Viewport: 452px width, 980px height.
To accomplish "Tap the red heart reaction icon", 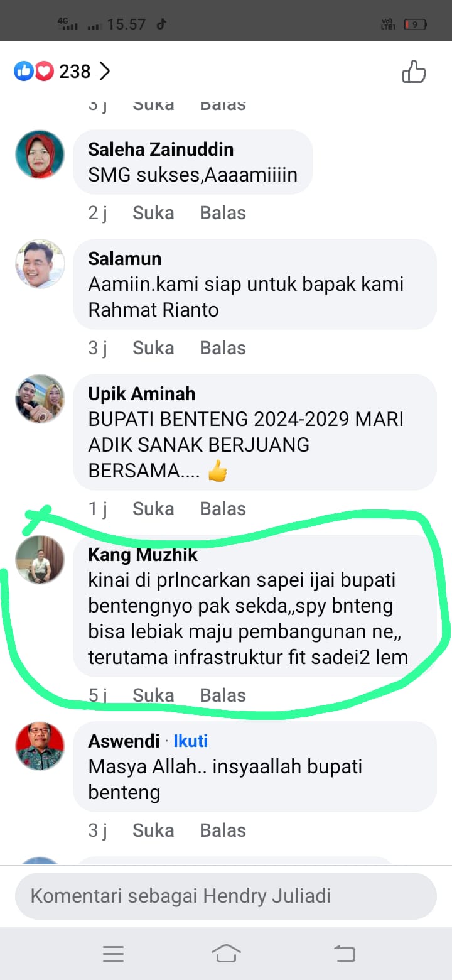I will pyautogui.click(x=44, y=72).
